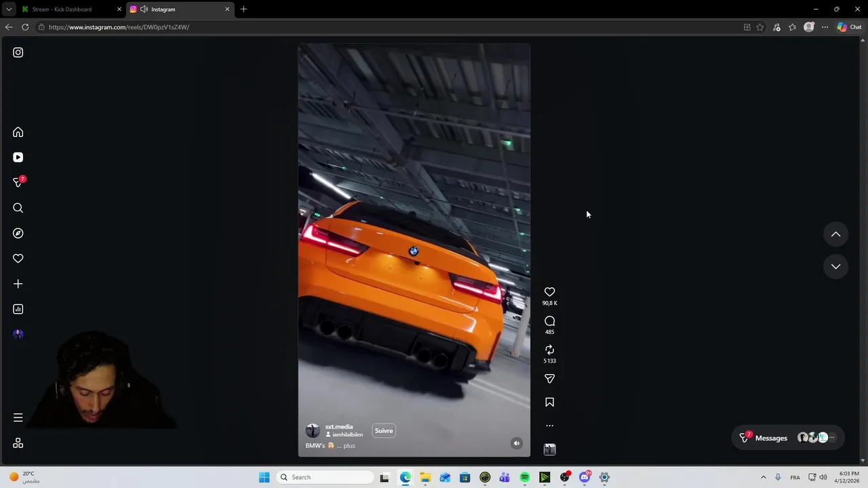Open the browser profile avatar
Viewport: 868px width, 488px height.
808,27
